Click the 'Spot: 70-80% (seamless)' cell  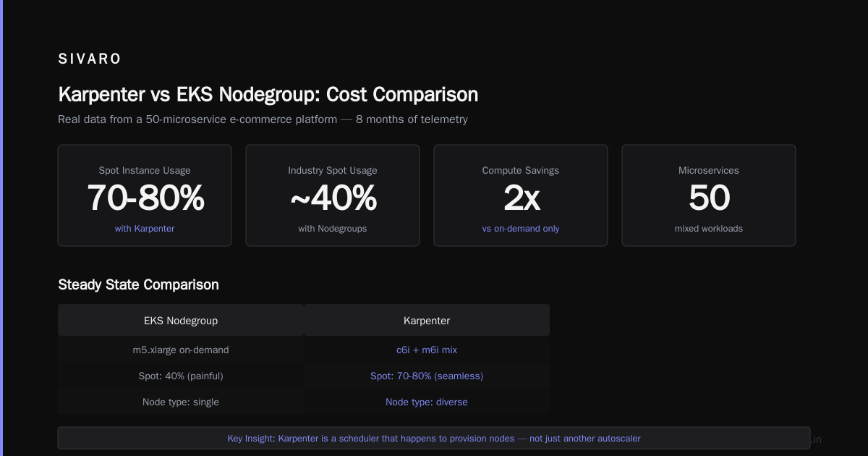pos(427,376)
